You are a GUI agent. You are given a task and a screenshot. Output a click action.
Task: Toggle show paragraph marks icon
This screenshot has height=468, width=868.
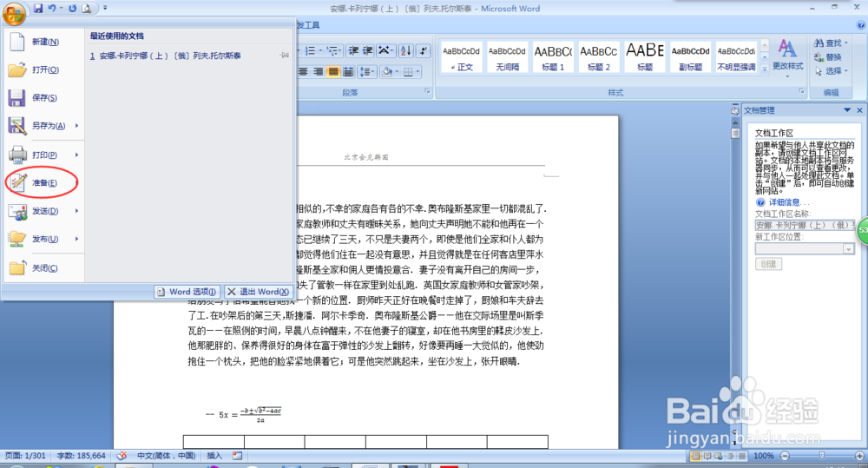pyautogui.click(x=424, y=51)
